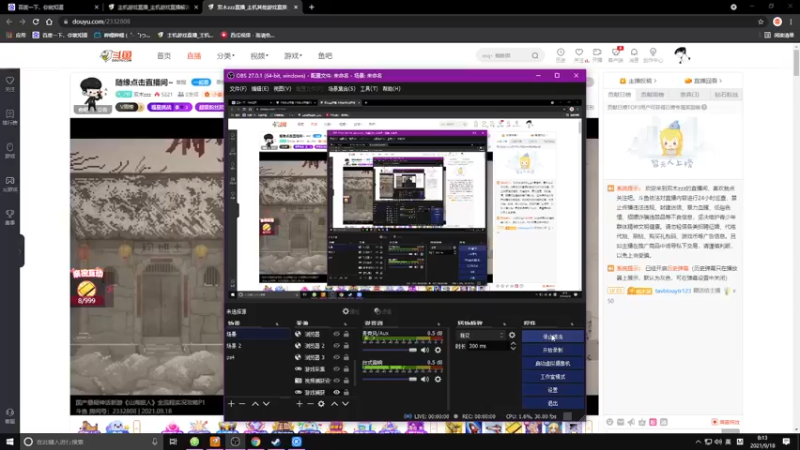Adjust the desktop audio (台式音响) volume slider
This screenshot has height=450, width=800.
[x=390, y=379]
